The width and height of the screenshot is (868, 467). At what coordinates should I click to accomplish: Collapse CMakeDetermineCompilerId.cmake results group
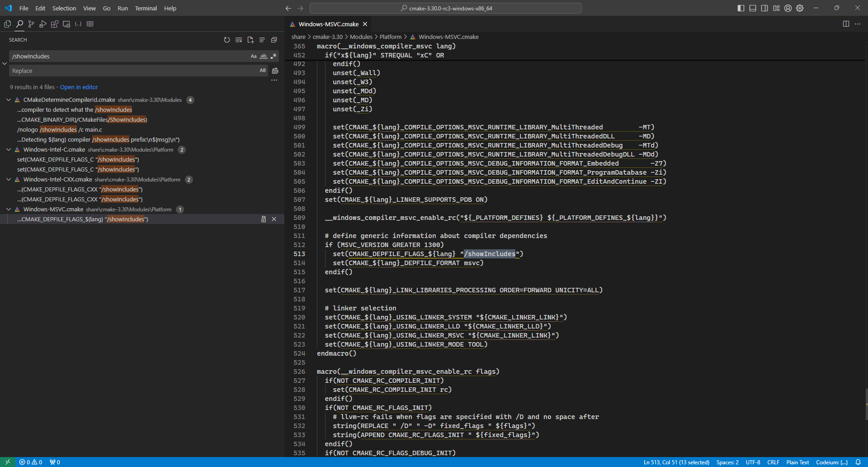9,100
